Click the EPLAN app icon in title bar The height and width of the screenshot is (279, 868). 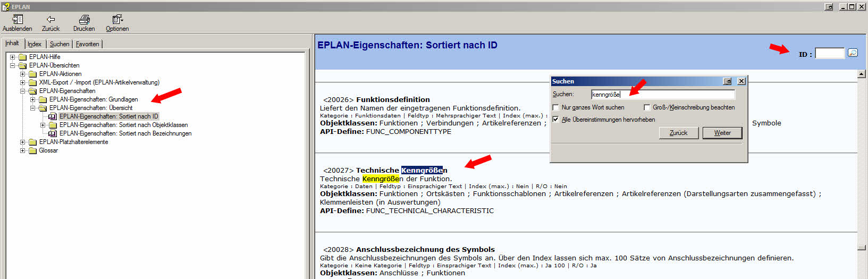tap(6, 6)
